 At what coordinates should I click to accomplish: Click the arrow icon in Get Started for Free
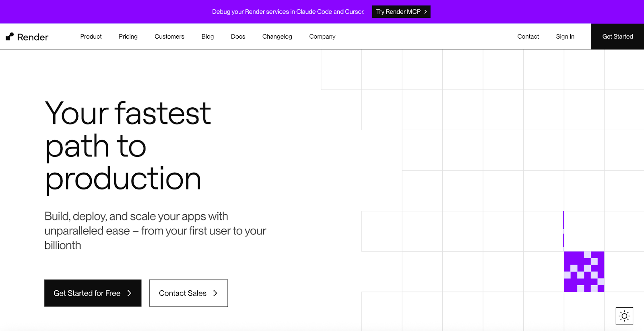[x=130, y=293]
